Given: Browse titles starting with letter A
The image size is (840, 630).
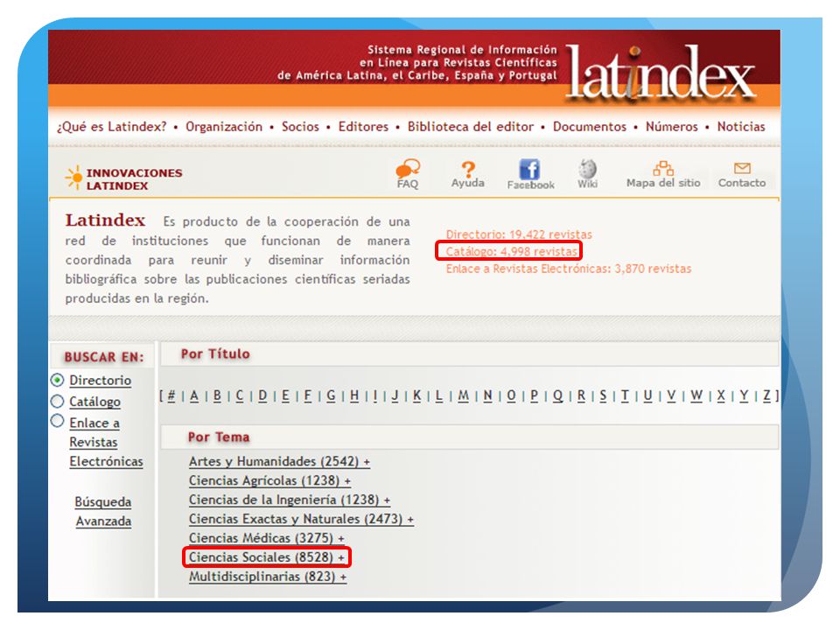Looking at the screenshot, I should pyautogui.click(x=194, y=395).
